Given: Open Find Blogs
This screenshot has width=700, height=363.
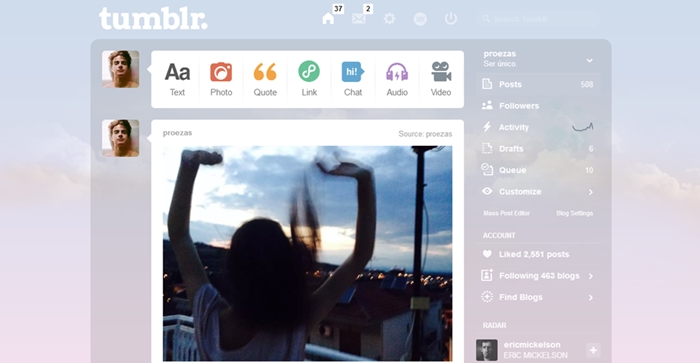Looking at the screenshot, I should point(538,297).
